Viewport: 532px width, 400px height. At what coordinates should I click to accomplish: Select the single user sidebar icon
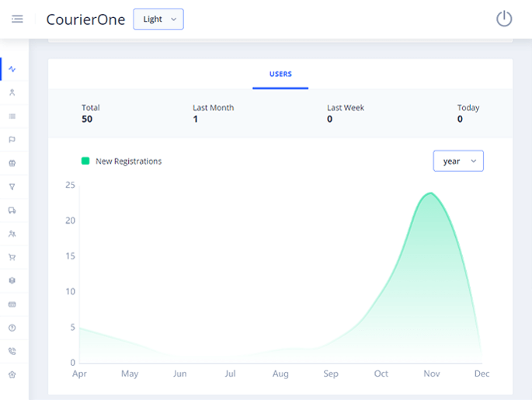(12, 92)
